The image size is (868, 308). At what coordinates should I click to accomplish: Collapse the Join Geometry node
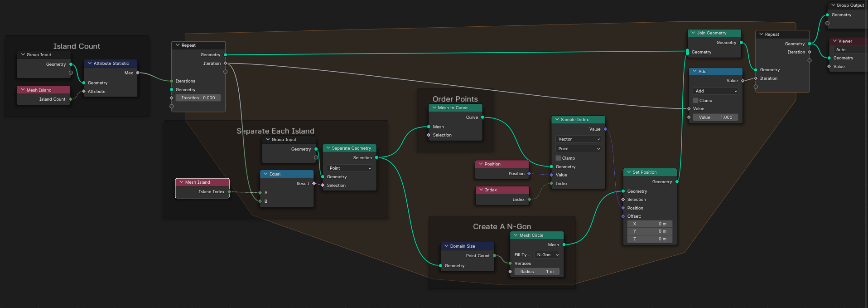click(x=693, y=33)
